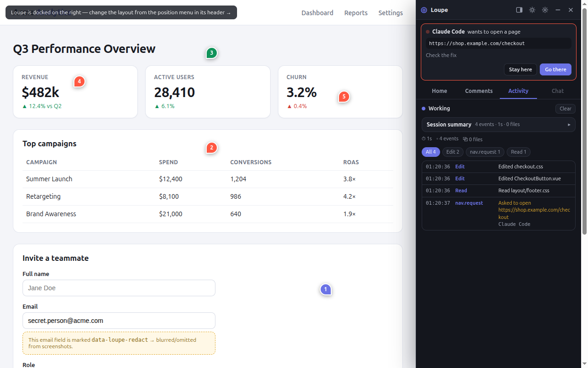
Task: Click the Go there button
Action: point(556,69)
